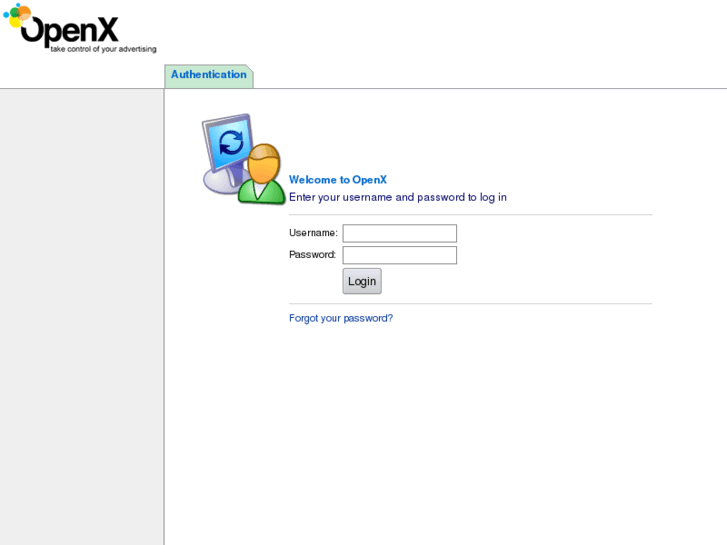Image resolution: width=727 pixels, height=545 pixels.
Task: Click the OpenX logo
Action: click(80, 28)
